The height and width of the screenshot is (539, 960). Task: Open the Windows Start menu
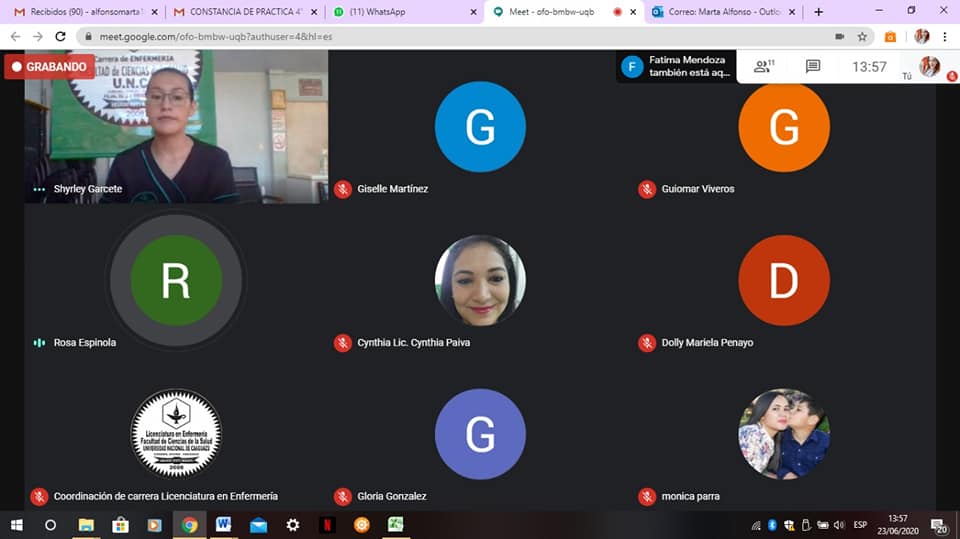(17, 525)
